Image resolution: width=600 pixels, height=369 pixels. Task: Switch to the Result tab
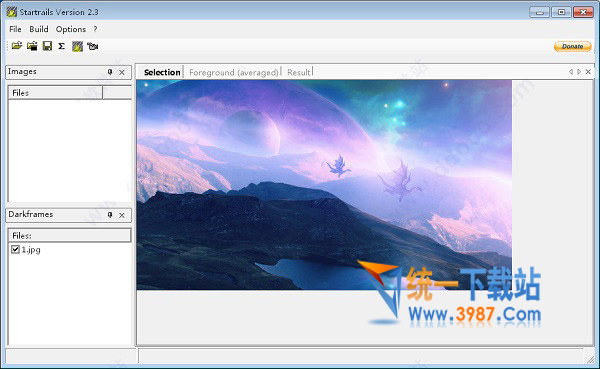pyautogui.click(x=298, y=72)
